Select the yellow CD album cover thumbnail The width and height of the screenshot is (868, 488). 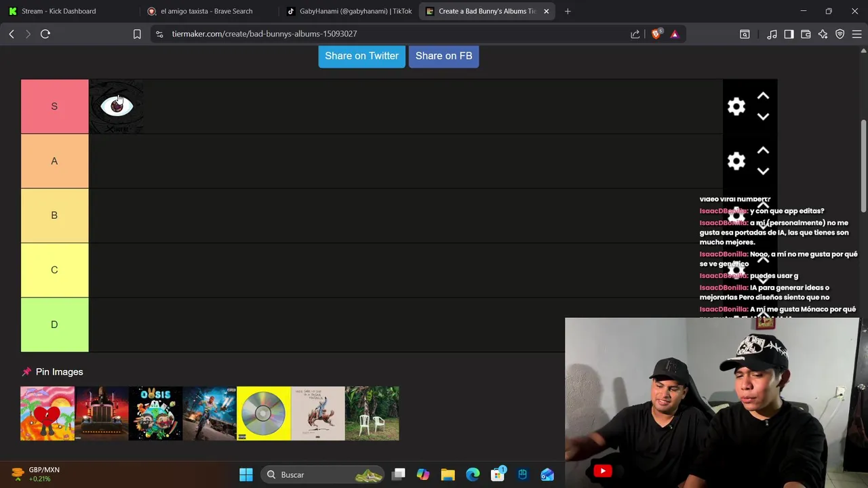click(264, 413)
